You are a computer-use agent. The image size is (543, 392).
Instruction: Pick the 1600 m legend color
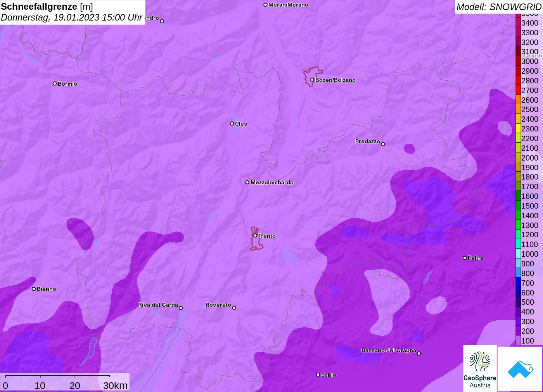coord(518,196)
